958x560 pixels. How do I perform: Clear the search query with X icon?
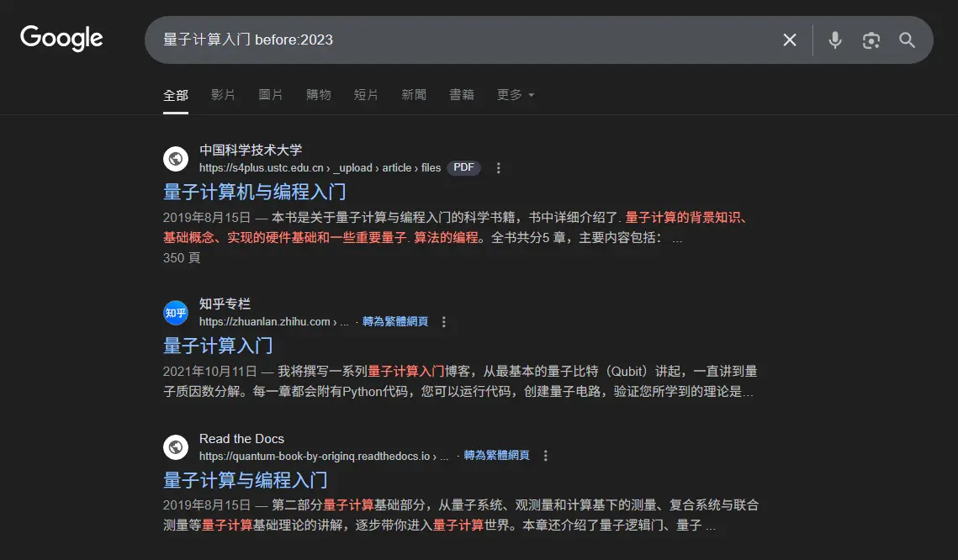[x=789, y=40]
